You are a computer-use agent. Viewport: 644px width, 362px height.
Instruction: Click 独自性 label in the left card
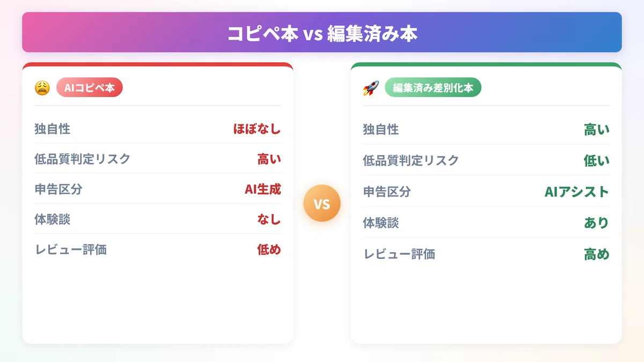point(53,129)
